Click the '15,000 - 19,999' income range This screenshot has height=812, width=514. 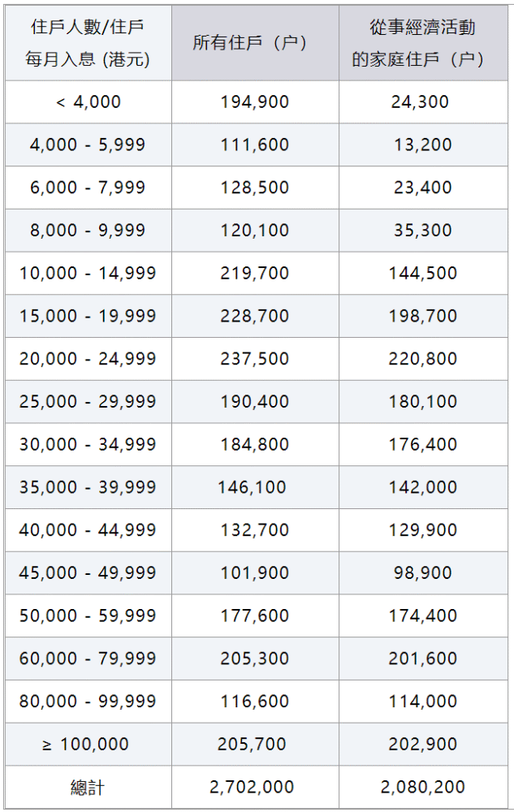(89, 317)
